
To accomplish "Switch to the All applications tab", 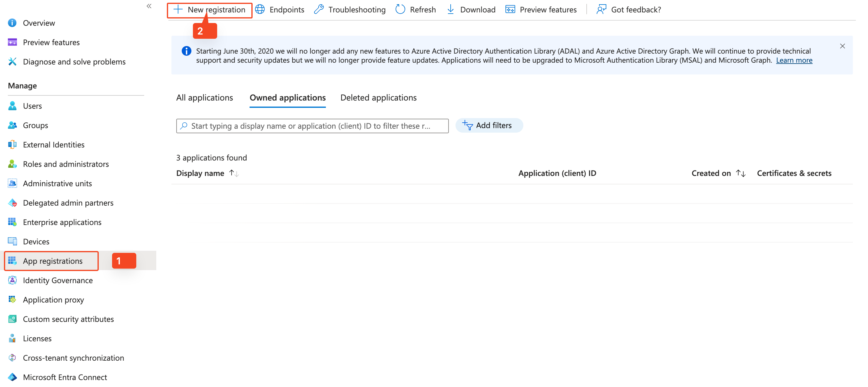I will coord(204,98).
